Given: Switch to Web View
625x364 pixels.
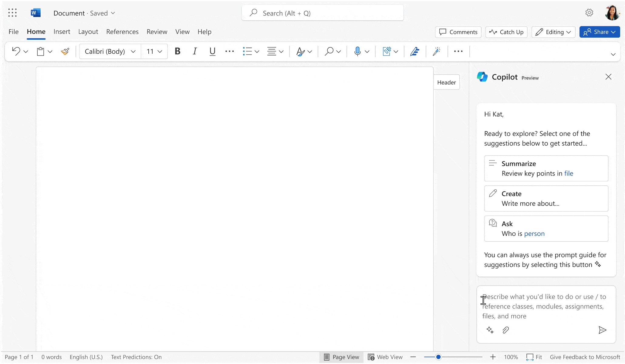Looking at the screenshot, I should (385, 357).
